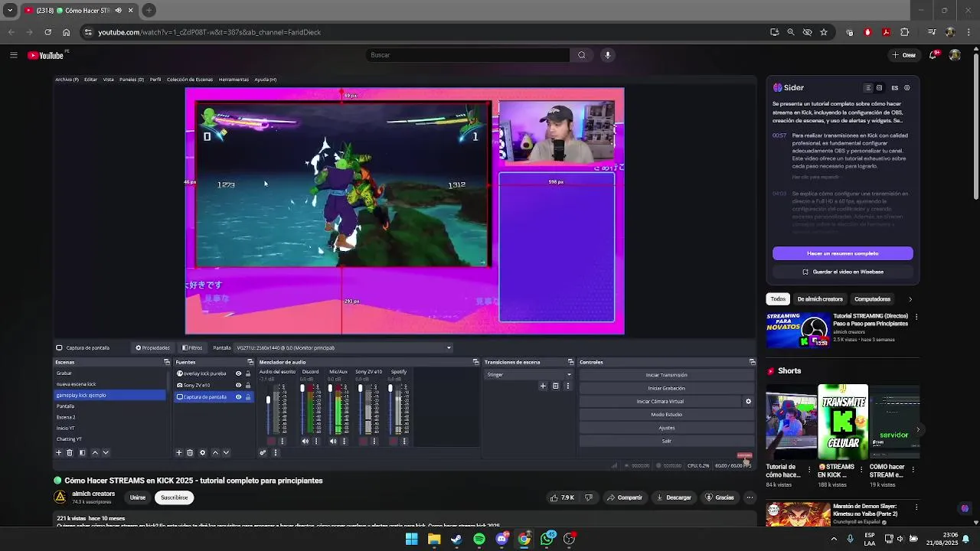This screenshot has width=980, height=551.
Task: Open advanced audio properties gears icon
Action: [263, 452]
